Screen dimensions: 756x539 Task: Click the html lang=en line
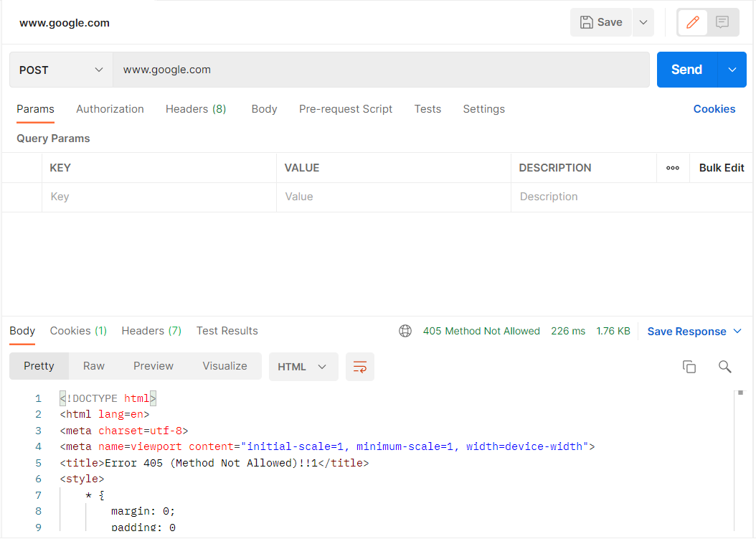pyautogui.click(x=105, y=415)
